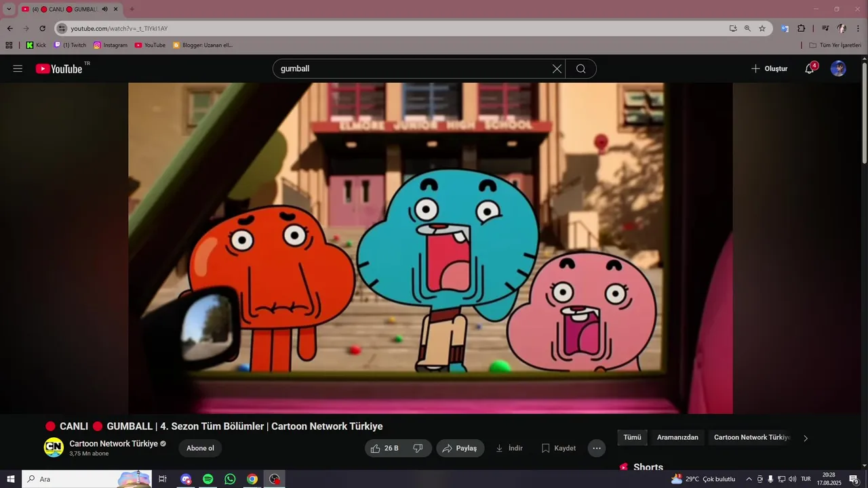The height and width of the screenshot is (488, 868).
Task: Open Blogger: Uzanan bookmark
Action: pos(203,45)
